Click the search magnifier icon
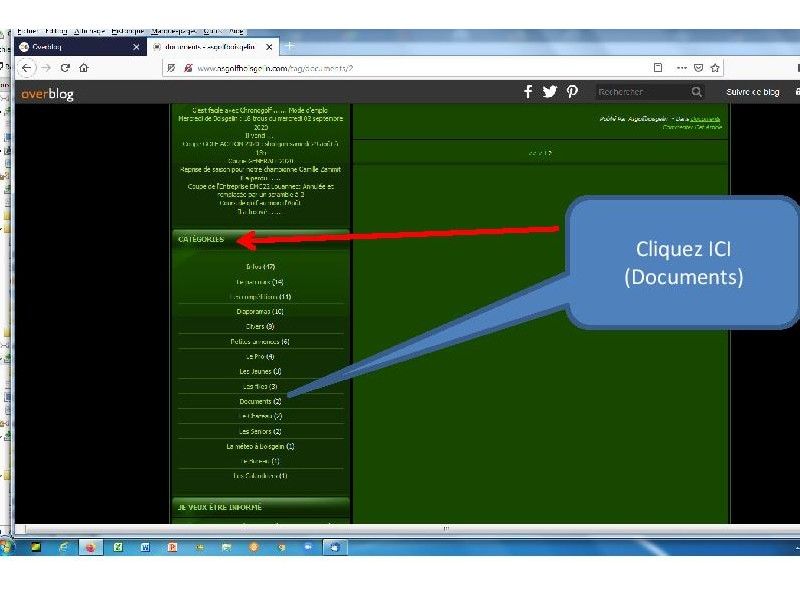 tap(696, 92)
